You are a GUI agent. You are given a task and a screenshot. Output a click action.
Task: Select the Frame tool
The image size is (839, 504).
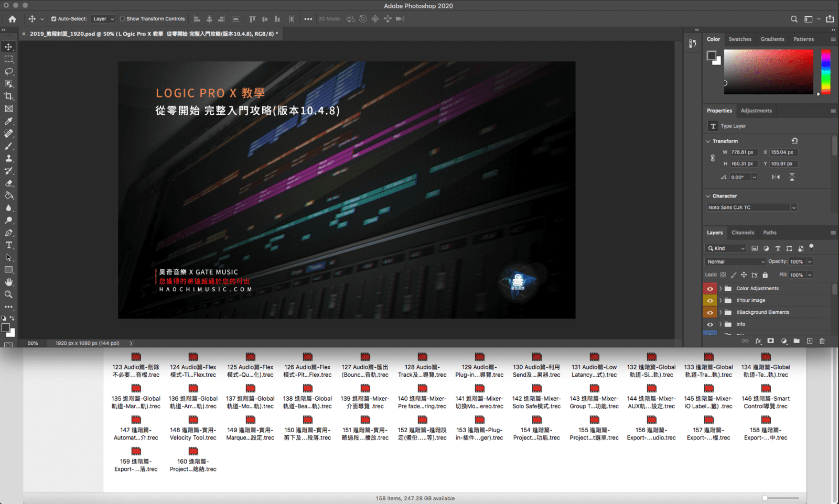[x=9, y=109]
